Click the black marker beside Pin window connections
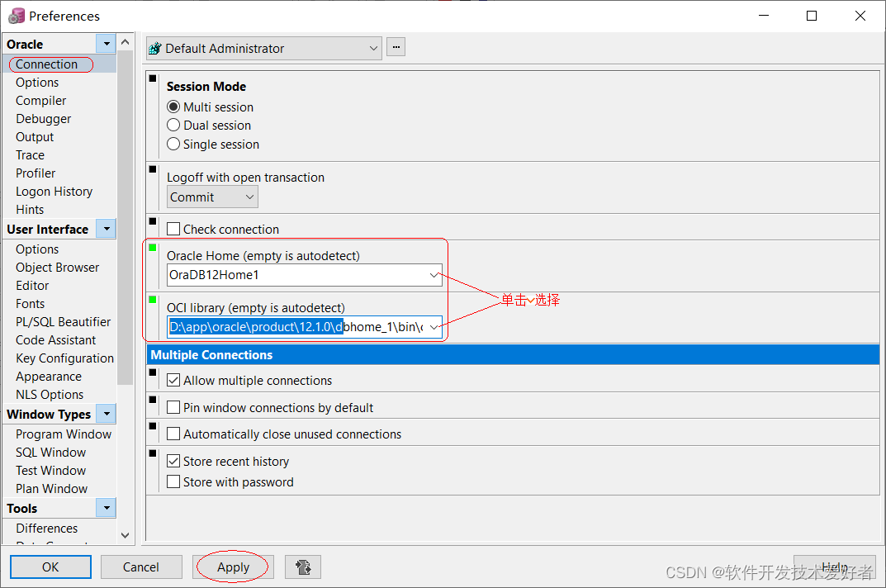The width and height of the screenshot is (886, 588). [153, 400]
